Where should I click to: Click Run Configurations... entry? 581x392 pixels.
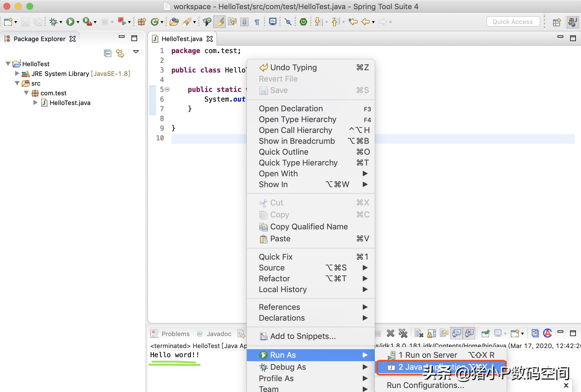click(x=425, y=385)
